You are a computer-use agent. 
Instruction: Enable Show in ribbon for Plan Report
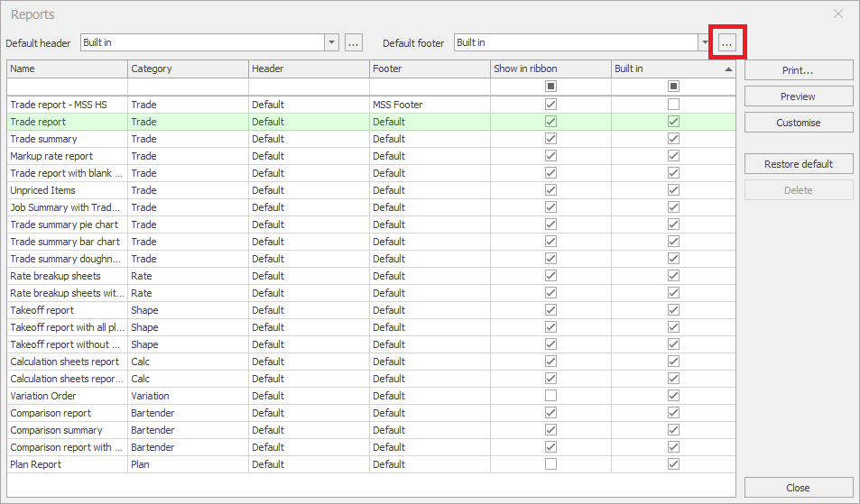550,464
